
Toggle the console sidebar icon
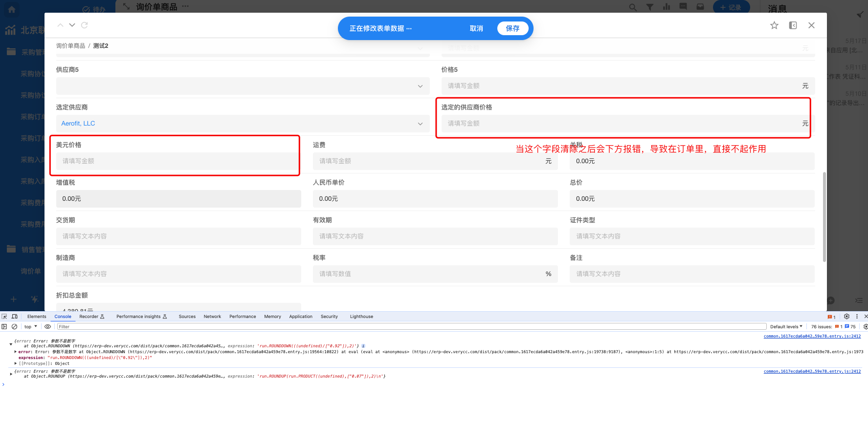pyautogui.click(x=4, y=327)
